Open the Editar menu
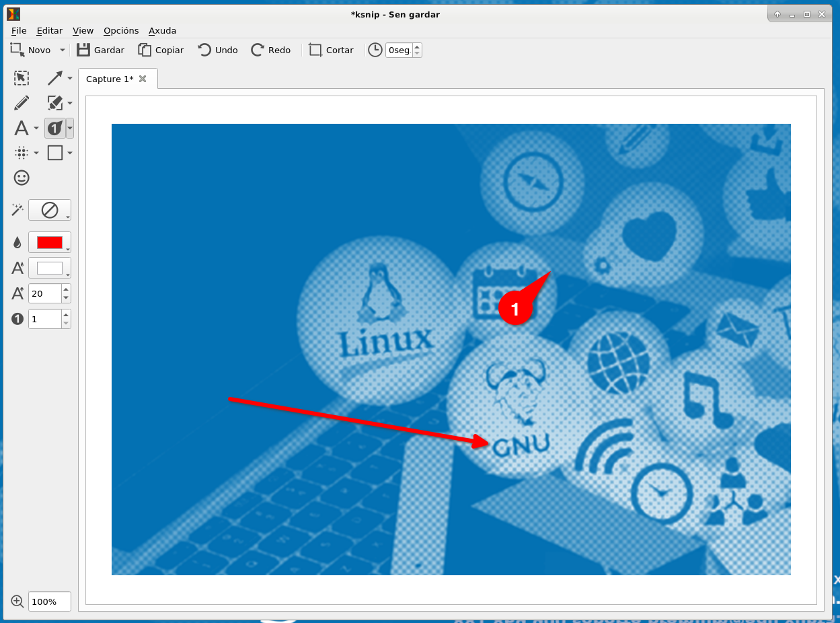Screen dimensions: 840x623 [49, 30]
